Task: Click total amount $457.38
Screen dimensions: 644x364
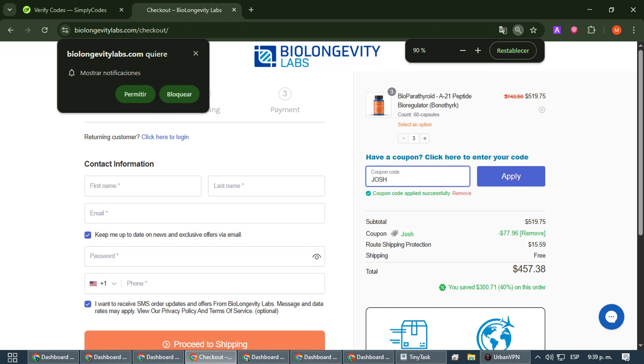Action: coord(529,269)
